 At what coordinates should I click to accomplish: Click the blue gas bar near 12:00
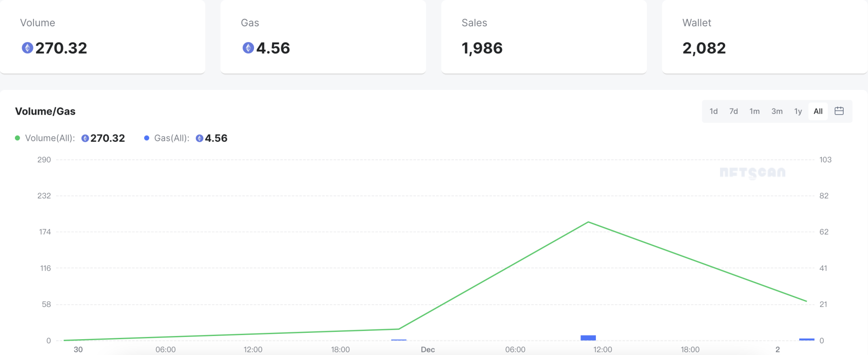click(x=588, y=338)
